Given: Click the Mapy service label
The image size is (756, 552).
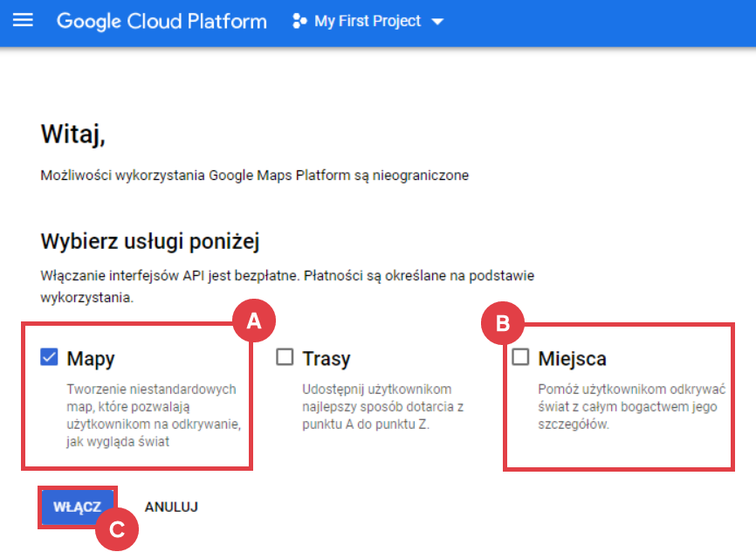Looking at the screenshot, I should coord(91,358).
